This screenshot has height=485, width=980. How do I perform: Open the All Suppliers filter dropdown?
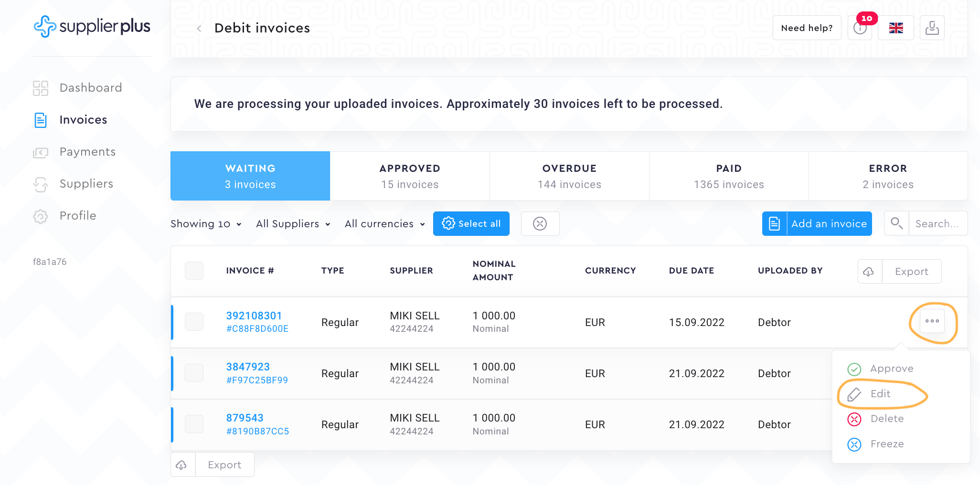tap(293, 224)
